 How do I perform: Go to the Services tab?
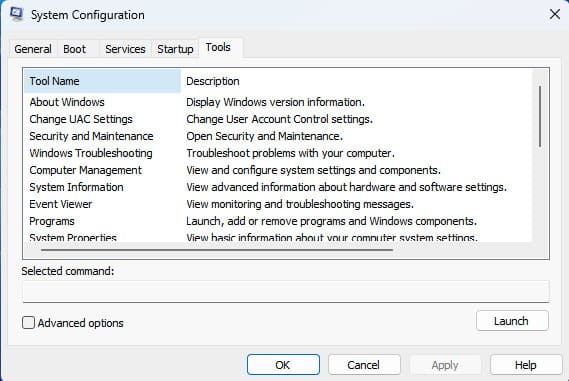[125, 49]
